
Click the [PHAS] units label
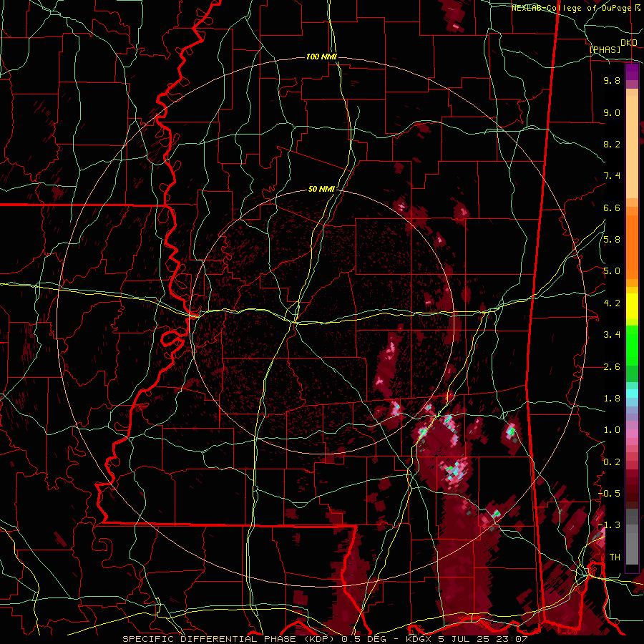605,49
